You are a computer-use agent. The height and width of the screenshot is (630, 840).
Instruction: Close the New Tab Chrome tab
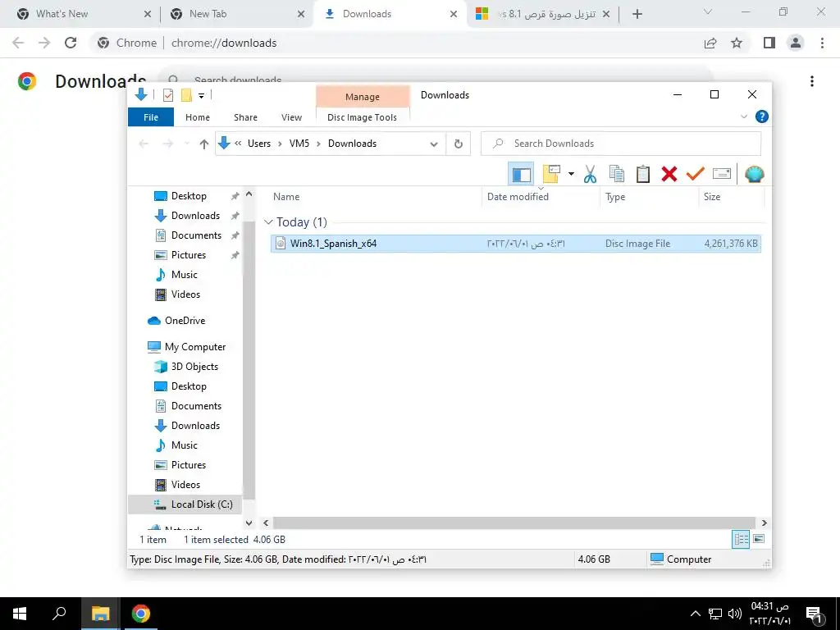(x=301, y=14)
